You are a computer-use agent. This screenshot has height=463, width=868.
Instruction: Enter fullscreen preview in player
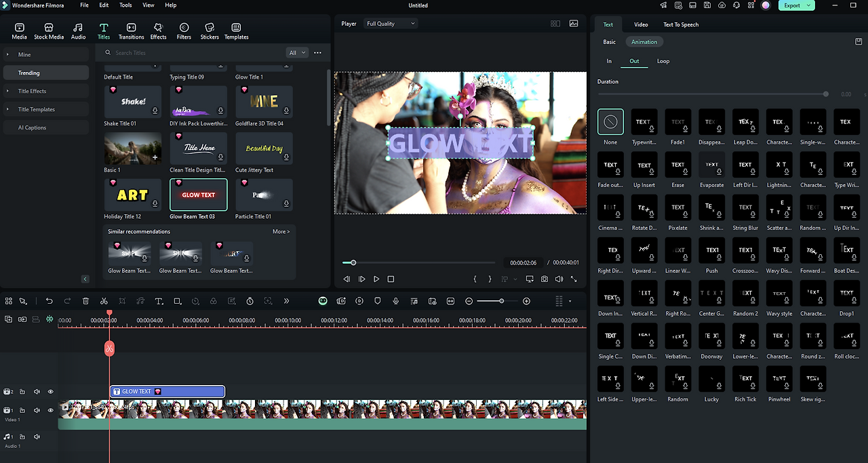pos(574,279)
